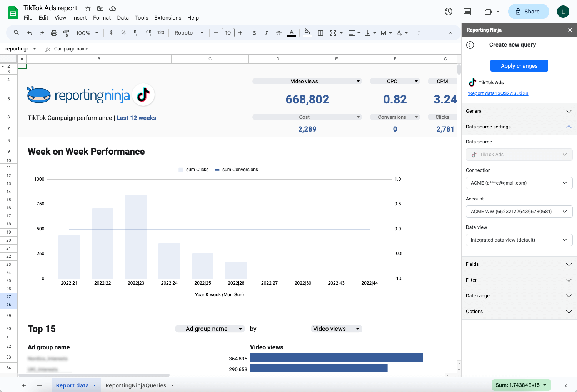
Task: Open text wrapping options
Action: tap(386, 33)
